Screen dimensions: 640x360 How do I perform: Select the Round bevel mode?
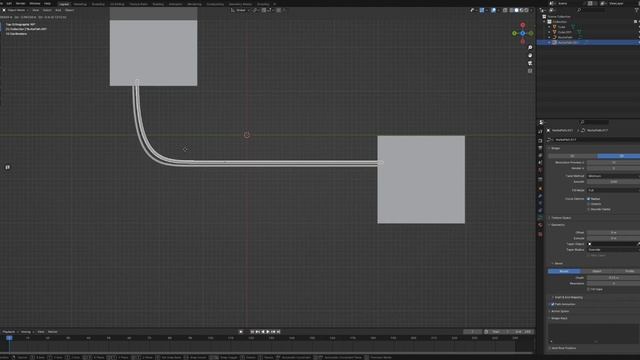tap(564, 271)
